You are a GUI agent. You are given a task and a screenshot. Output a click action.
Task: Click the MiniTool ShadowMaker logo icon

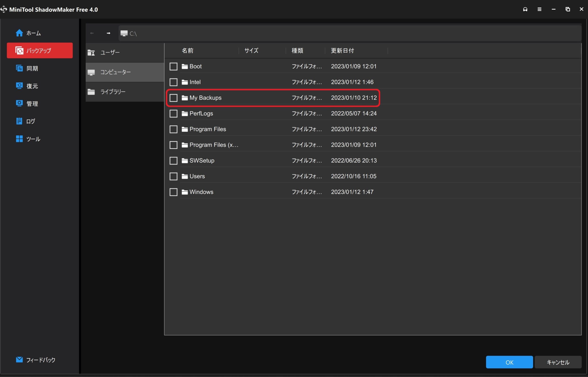[x=4, y=9]
